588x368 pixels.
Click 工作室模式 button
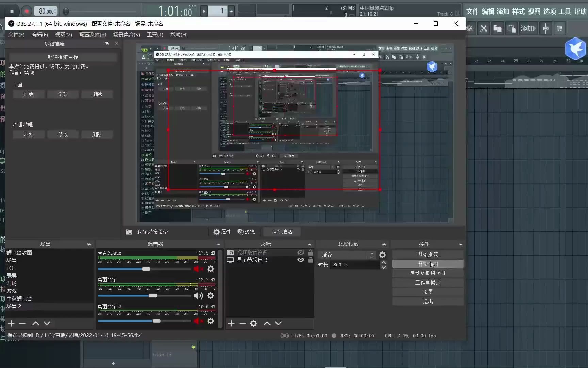tap(428, 282)
